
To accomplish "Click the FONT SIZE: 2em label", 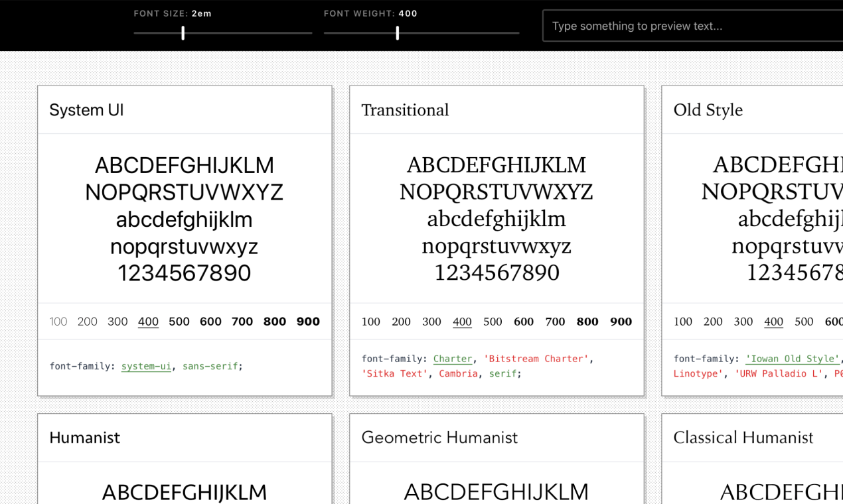I will (x=173, y=13).
